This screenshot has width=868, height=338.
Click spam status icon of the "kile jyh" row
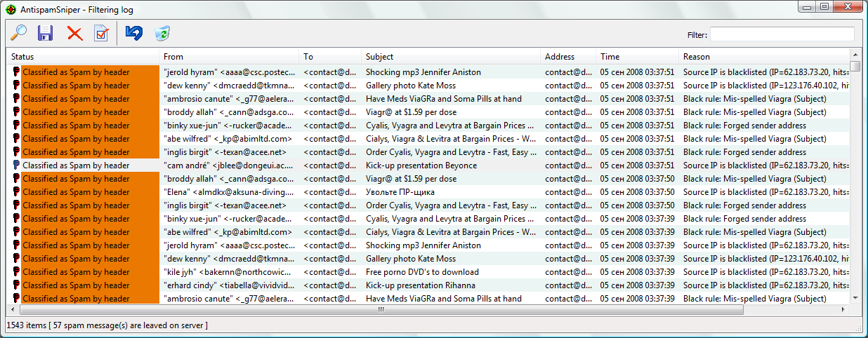16,272
